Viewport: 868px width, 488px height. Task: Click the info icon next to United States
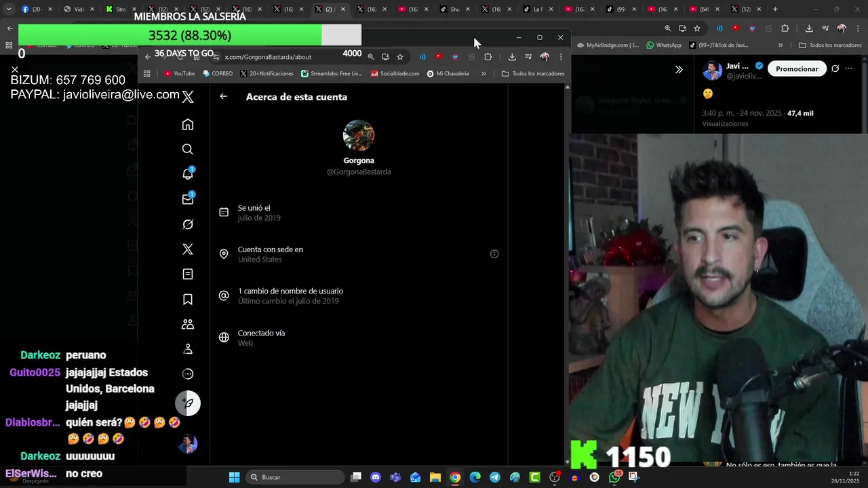494,254
